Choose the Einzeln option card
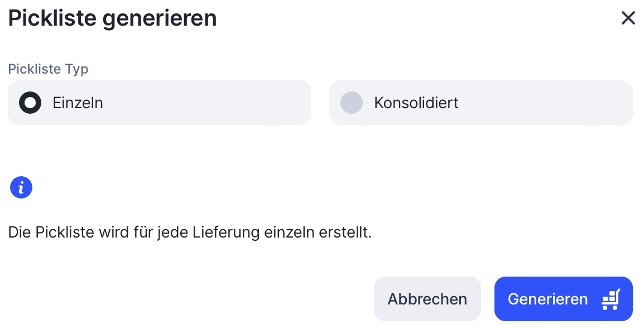The image size is (644, 329). point(159,103)
